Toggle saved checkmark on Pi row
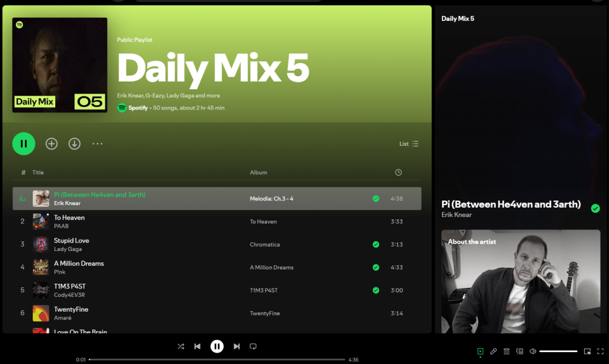Screen dimensions: 609x364 [376, 199]
